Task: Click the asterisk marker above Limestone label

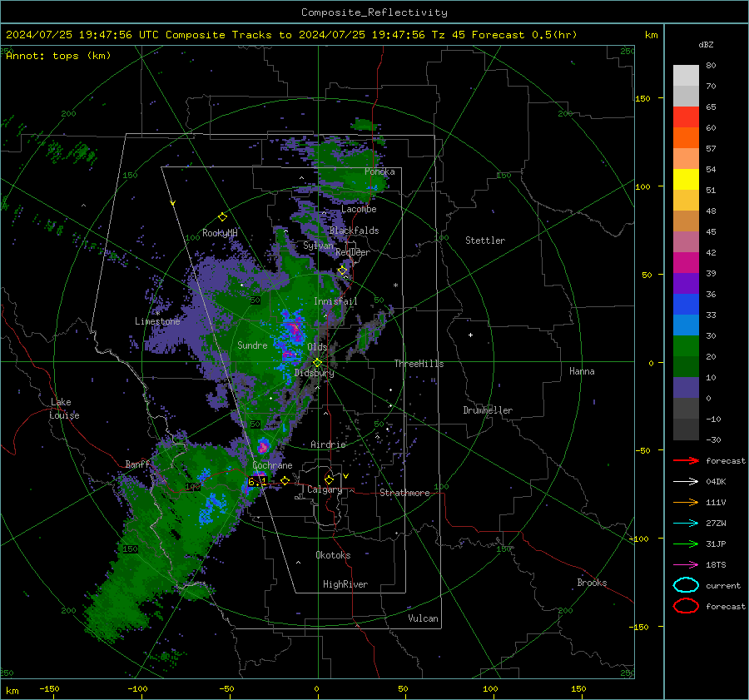Action: coord(157,314)
